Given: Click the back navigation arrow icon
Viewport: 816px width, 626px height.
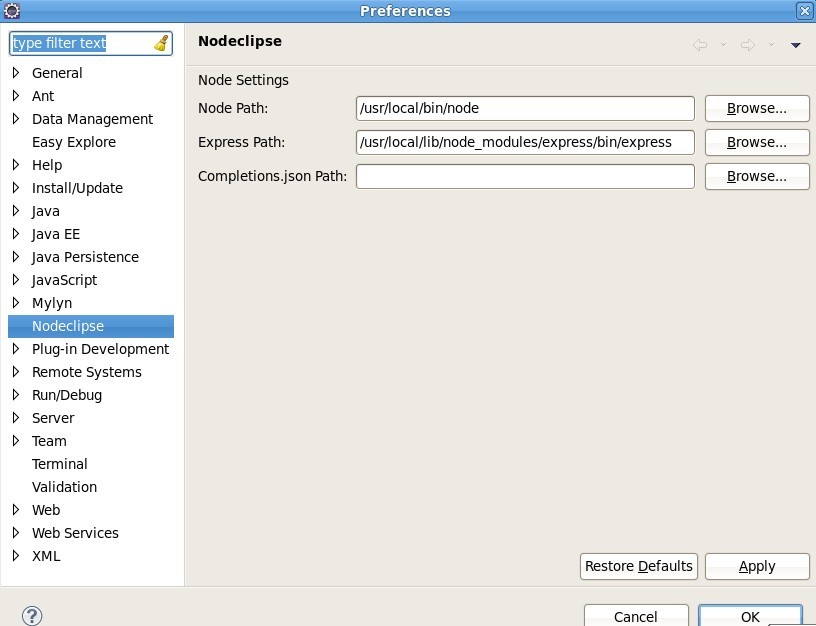Looking at the screenshot, I should [x=700, y=45].
